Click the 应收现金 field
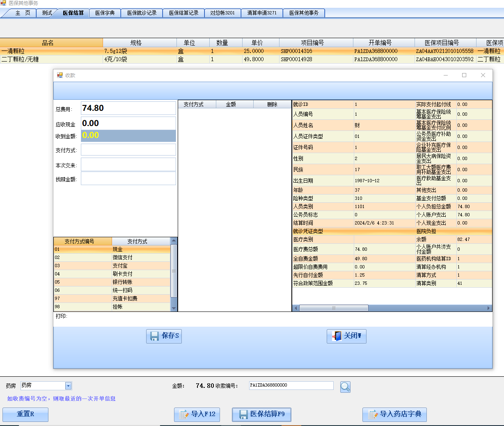Viewport: 504px width, 426px height. coord(128,123)
